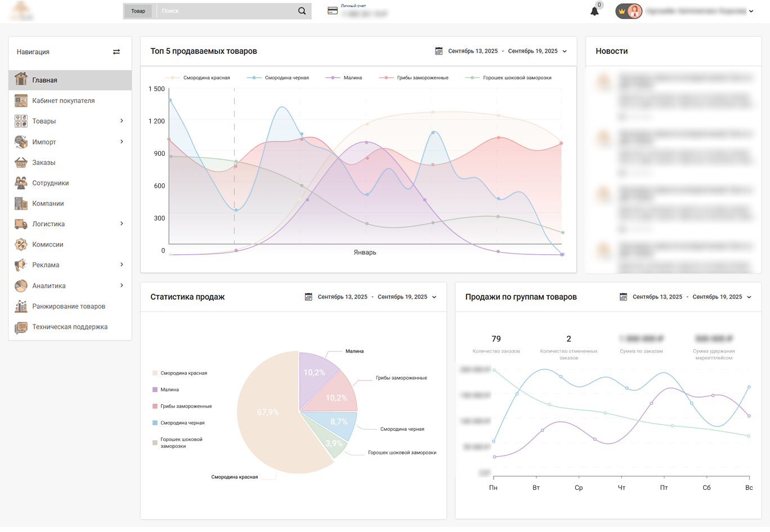This screenshot has width=770, height=532.
Task: Click into the Поиск search field
Action: [x=225, y=11]
